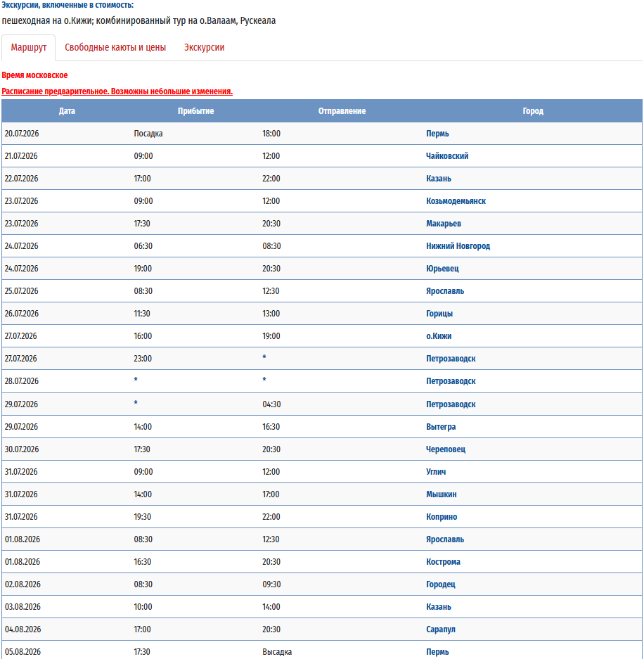The height and width of the screenshot is (659, 644).
Task: Click the Юрьевец city link
Action: tap(442, 269)
